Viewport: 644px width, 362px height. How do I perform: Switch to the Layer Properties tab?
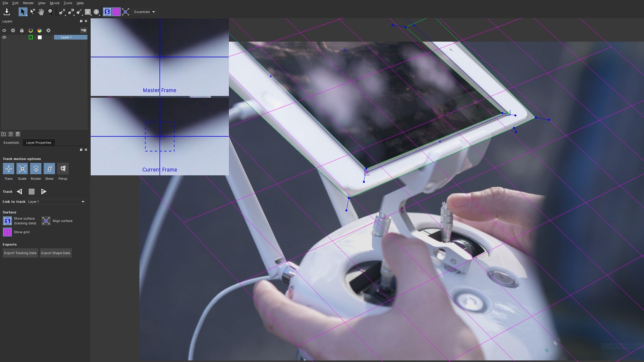point(39,143)
